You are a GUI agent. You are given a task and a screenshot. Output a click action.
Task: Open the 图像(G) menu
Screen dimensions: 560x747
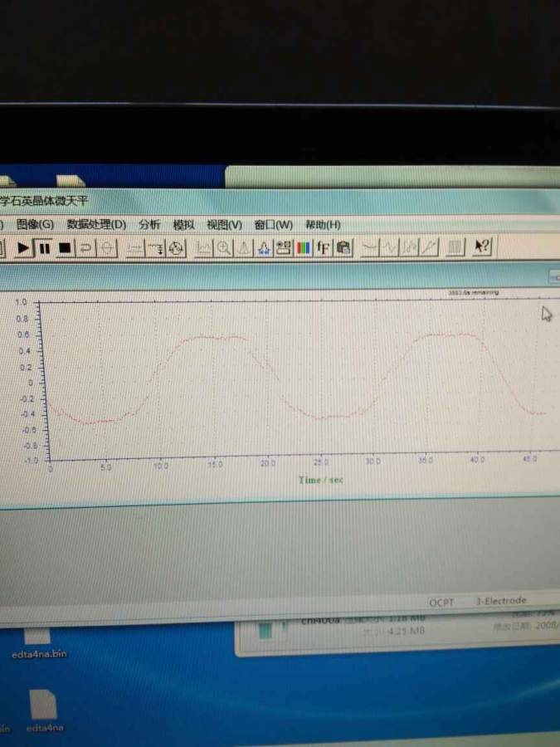click(35, 224)
